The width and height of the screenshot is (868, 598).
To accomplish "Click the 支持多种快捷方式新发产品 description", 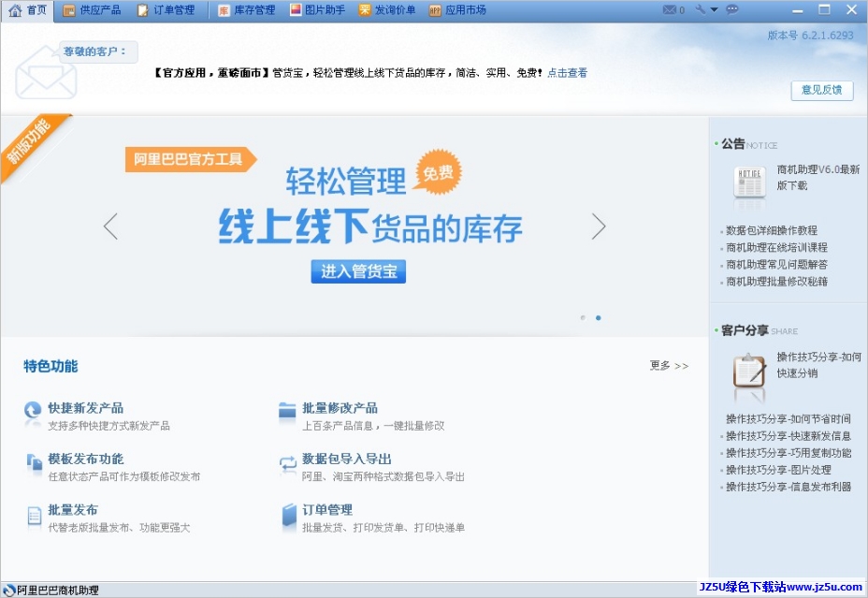I will click(x=108, y=426).
